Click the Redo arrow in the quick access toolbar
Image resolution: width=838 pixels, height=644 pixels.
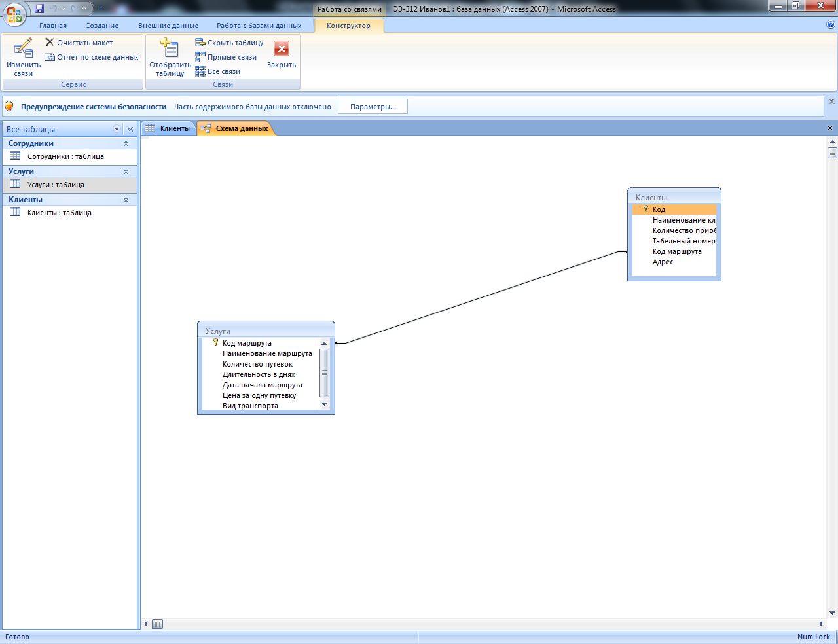74,9
